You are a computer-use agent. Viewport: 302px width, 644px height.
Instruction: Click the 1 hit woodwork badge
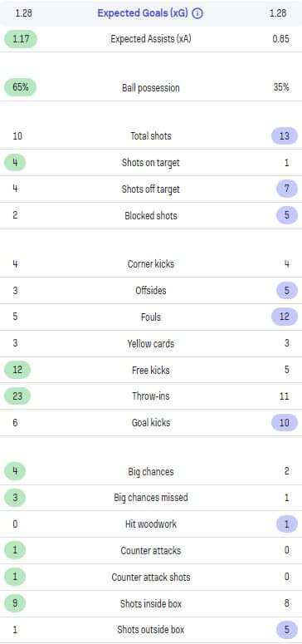tap(287, 524)
